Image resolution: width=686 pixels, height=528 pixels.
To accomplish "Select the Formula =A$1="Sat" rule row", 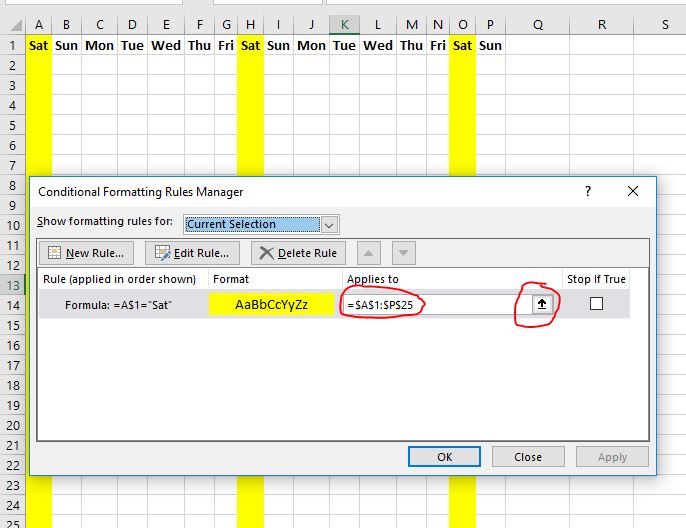I will click(334, 304).
